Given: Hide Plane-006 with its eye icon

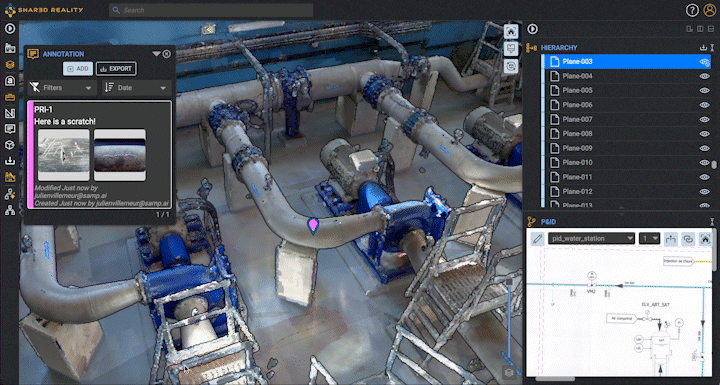Looking at the screenshot, I should (704, 105).
